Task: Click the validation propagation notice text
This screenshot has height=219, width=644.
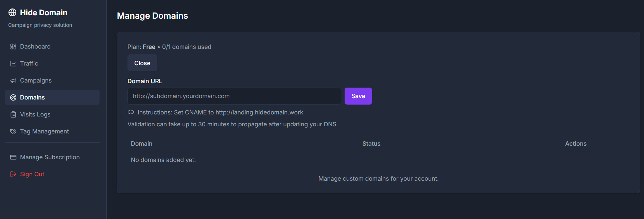Action: (x=233, y=124)
